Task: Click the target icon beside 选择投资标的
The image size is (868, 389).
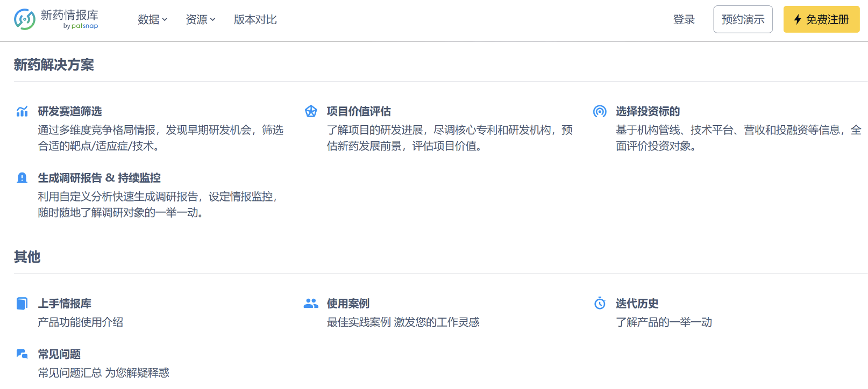Action: [x=600, y=111]
